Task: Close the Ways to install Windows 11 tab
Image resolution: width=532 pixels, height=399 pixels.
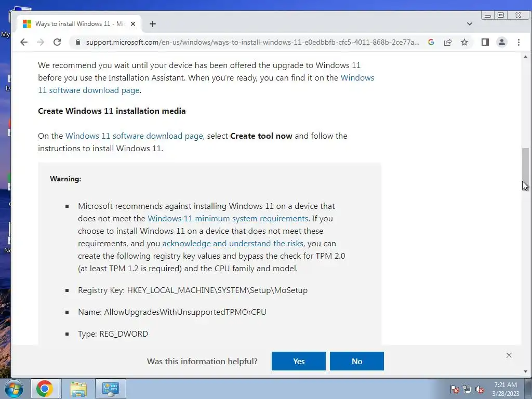Action: click(133, 24)
